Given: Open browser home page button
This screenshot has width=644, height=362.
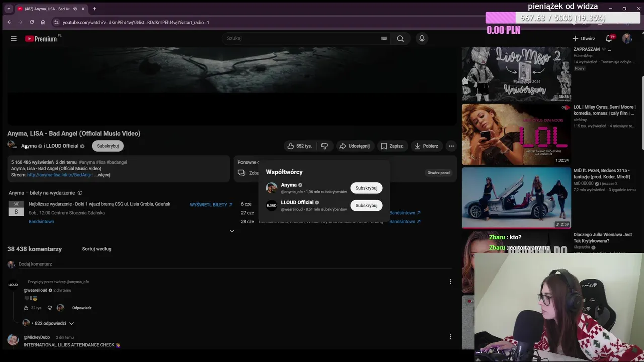Looking at the screenshot, I should (43, 22).
